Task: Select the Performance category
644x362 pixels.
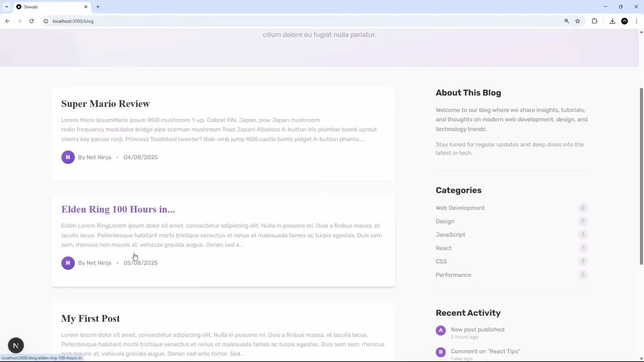Action: [x=453, y=275]
